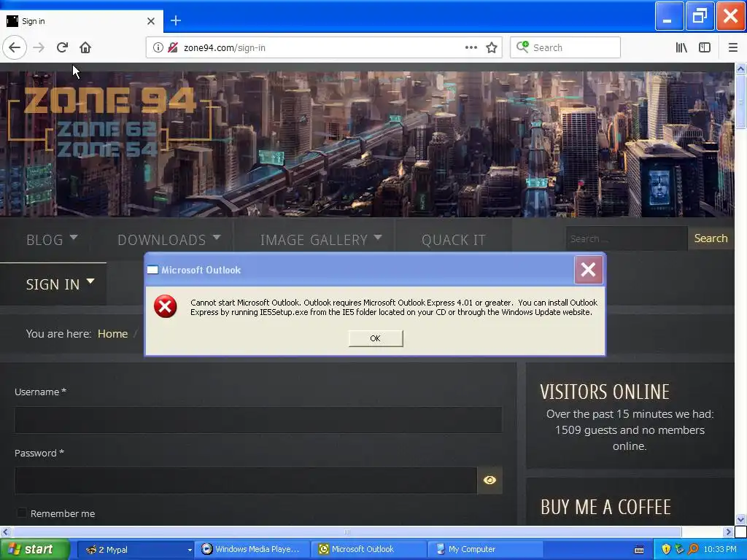Image resolution: width=747 pixels, height=560 pixels.
Task: Click the horizontal scrollbar thumb
Action: click(347, 532)
